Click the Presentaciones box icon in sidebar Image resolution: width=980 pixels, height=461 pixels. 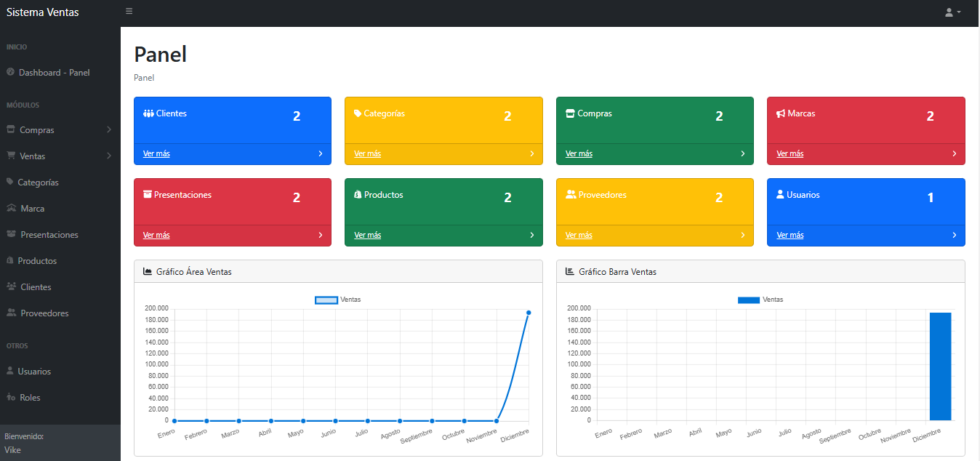pos(11,235)
